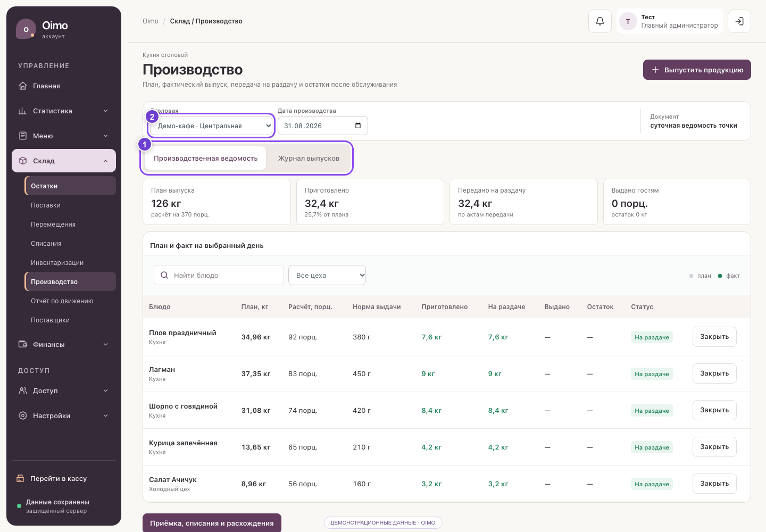Image resolution: width=766 pixels, height=532 pixels.
Task: Close the Салат Ачичук row
Action: [x=714, y=484]
